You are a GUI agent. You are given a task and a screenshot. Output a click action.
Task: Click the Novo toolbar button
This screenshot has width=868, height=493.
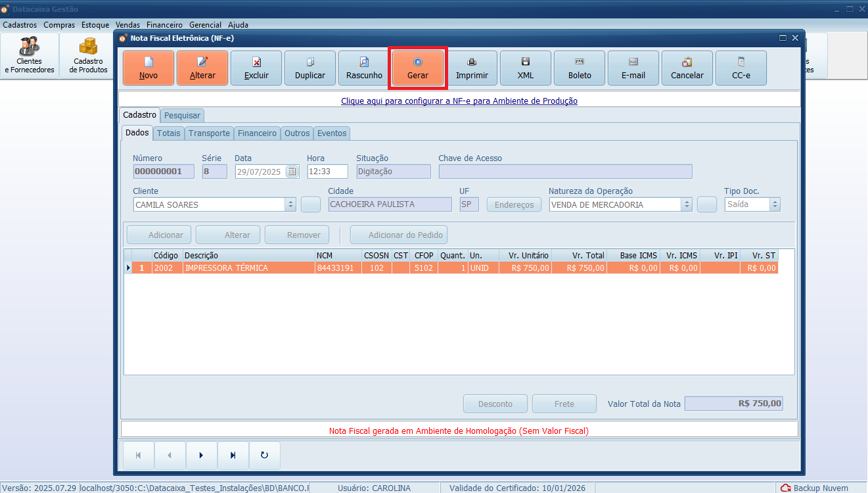pyautogui.click(x=148, y=68)
